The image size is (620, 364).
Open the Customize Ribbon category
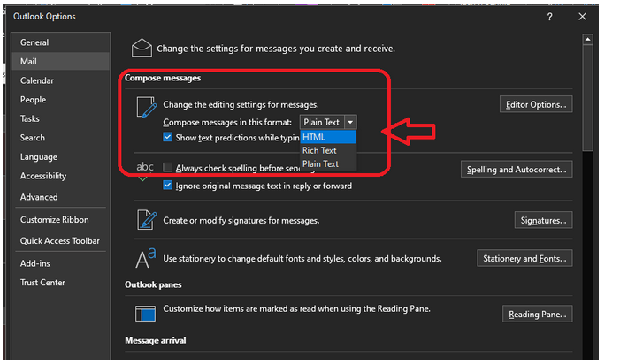click(60, 219)
